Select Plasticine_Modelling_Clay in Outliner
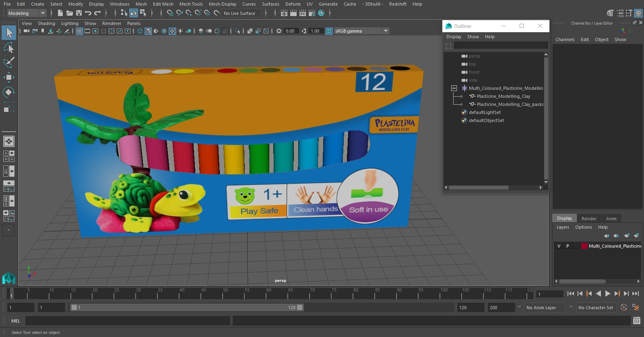The image size is (644, 337). point(503,96)
